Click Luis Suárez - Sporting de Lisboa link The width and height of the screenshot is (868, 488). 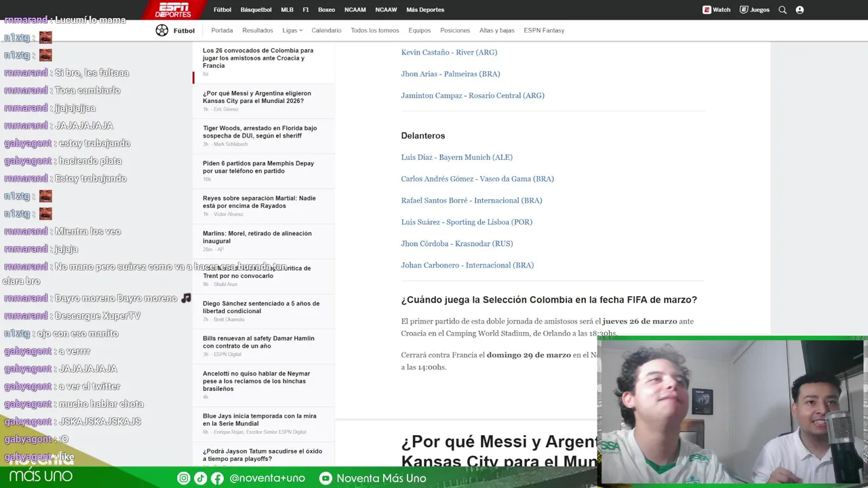click(467, 222)
